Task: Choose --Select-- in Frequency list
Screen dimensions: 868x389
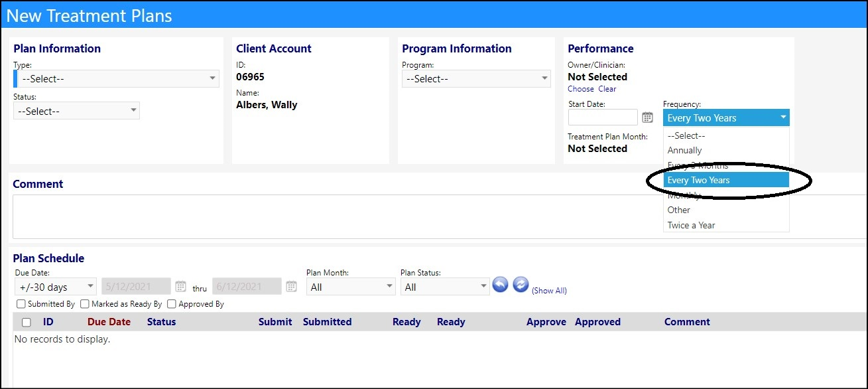Action: click(726, 135)
